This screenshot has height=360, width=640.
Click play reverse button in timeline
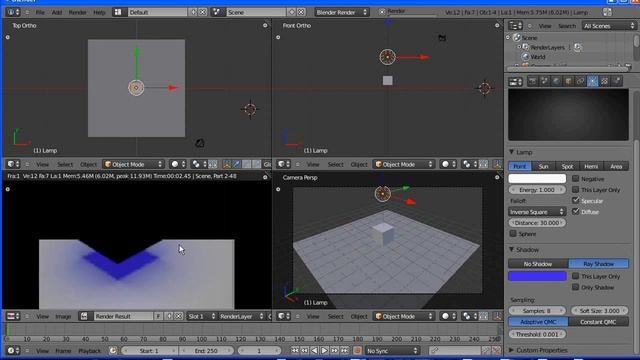coord(314,351)
